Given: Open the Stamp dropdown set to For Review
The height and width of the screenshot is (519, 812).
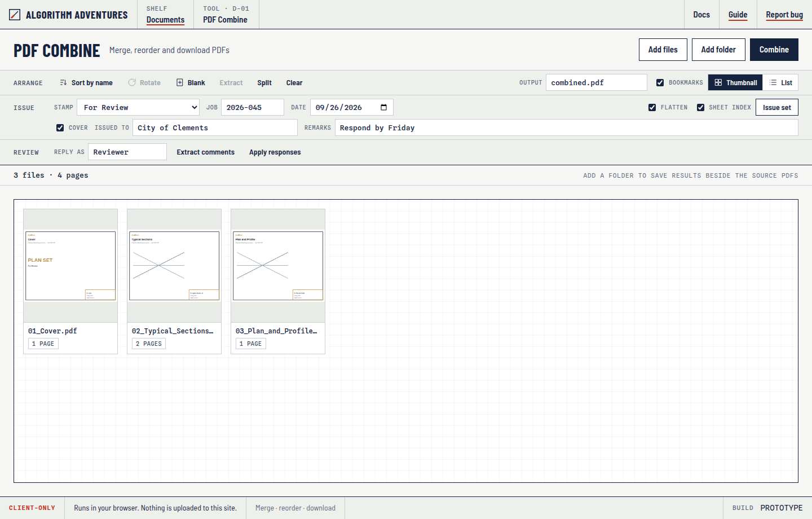Looking at the screenshot, I should click(138, 107).
